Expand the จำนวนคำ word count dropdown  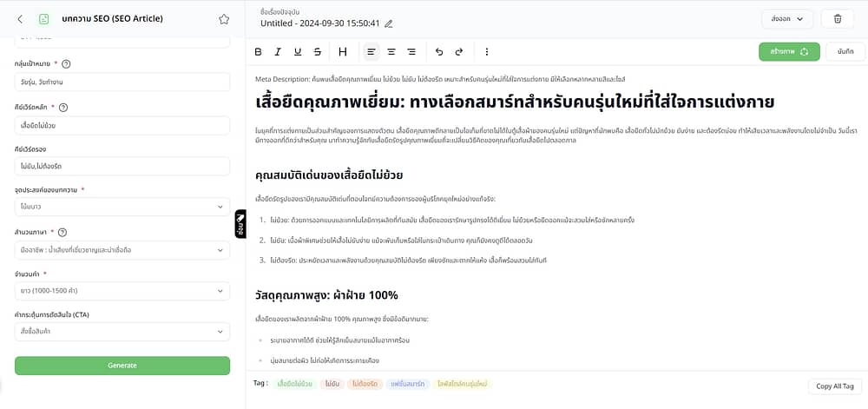122,291
